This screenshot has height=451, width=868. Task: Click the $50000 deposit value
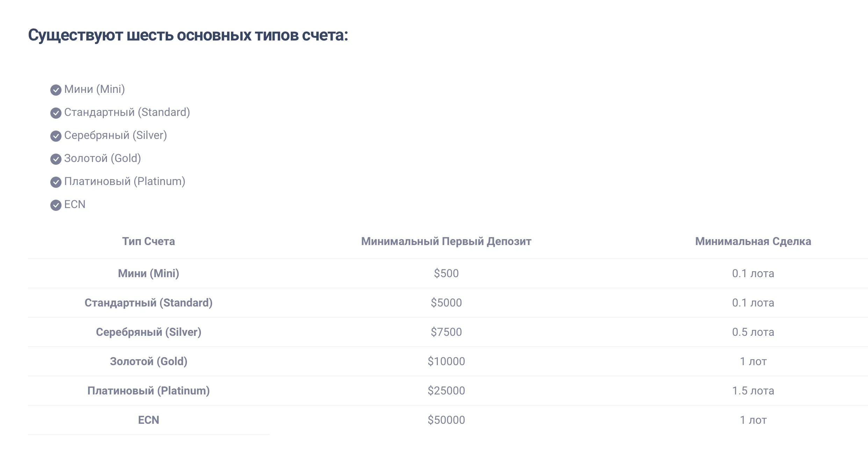coord(446,420)
